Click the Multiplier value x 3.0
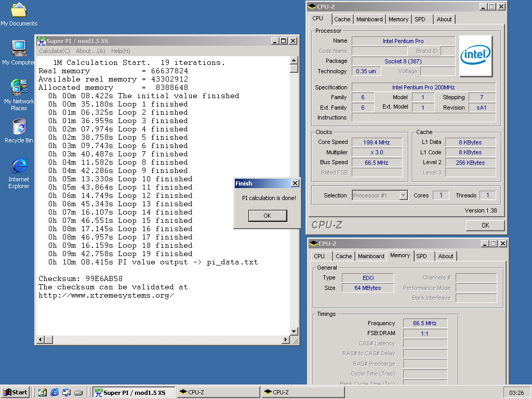This screenshot has height=399, width=532. pos(377,152)
